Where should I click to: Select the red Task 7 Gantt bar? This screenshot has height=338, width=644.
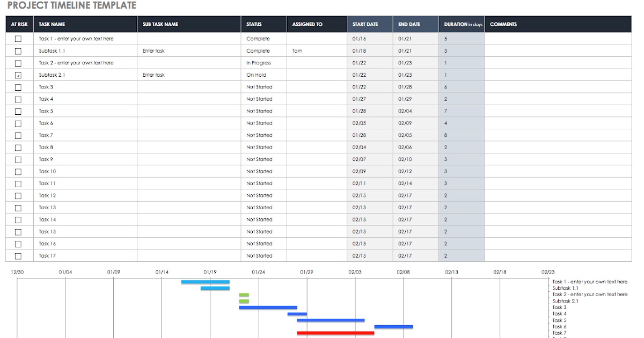(335, 333)
